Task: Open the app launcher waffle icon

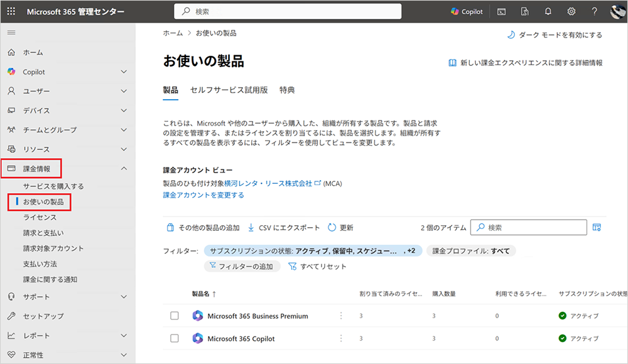Action: pos(11,11)
